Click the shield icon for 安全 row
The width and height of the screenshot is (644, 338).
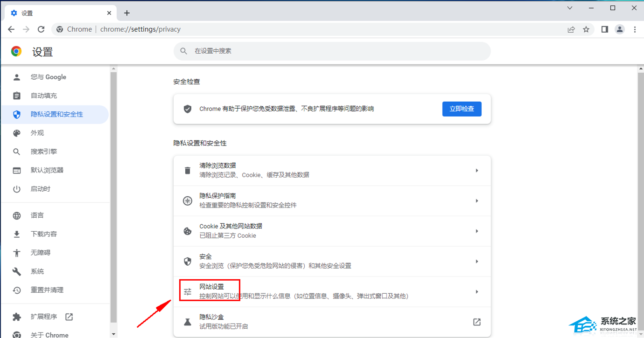click(188, 262)
